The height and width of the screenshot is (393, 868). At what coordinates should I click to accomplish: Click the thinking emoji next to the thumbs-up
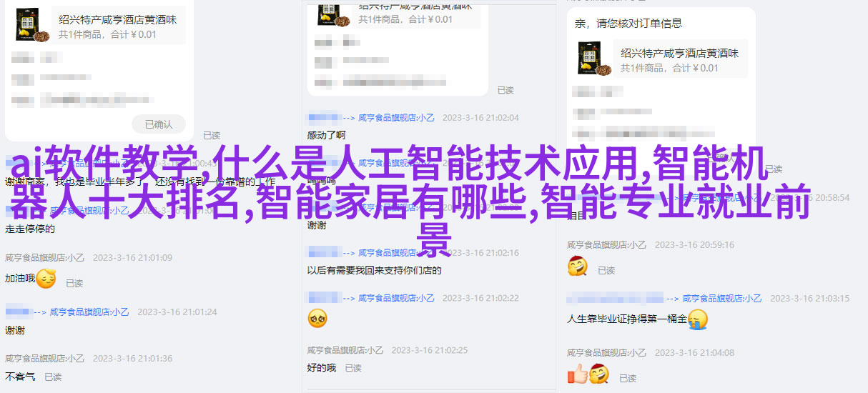tap(598, 374)
